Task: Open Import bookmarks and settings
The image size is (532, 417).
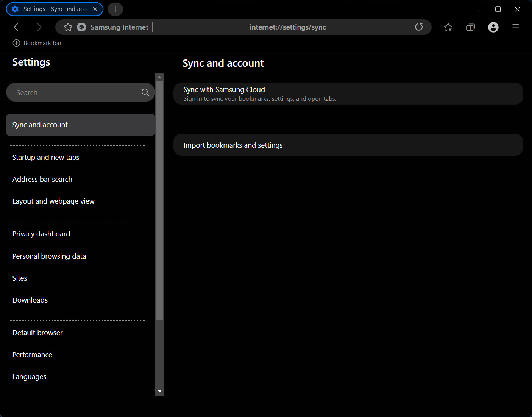Action: 348,145
